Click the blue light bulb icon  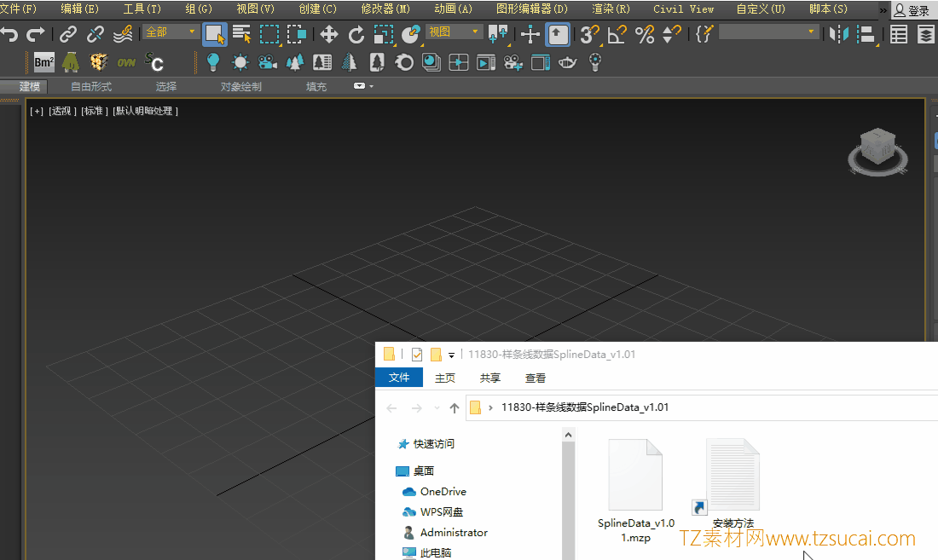coord(213,62)
